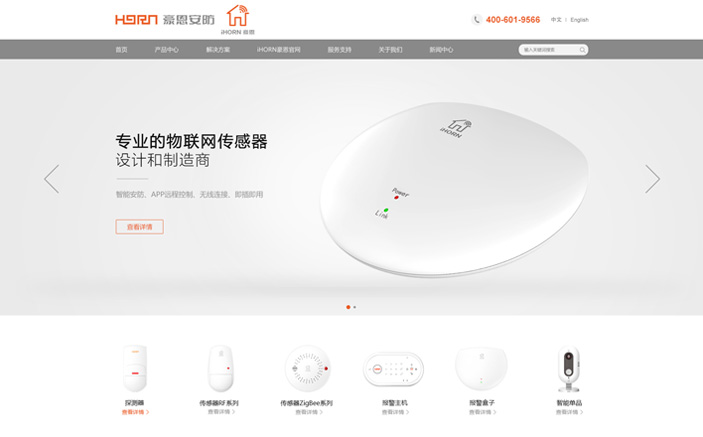
Task: Click the phone icon beside 400-601-9566
Action: pos(477,20)
